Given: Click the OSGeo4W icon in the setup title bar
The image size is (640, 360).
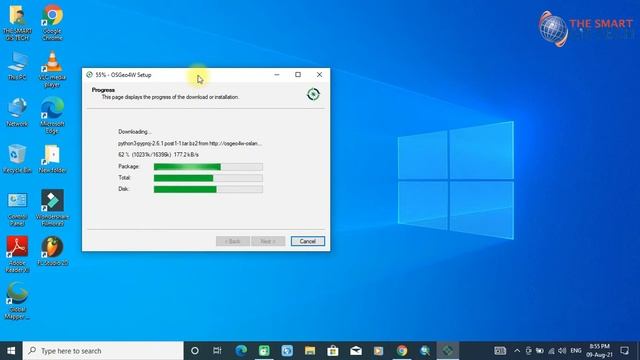Looking at the screenshot, I should [89, 75].
